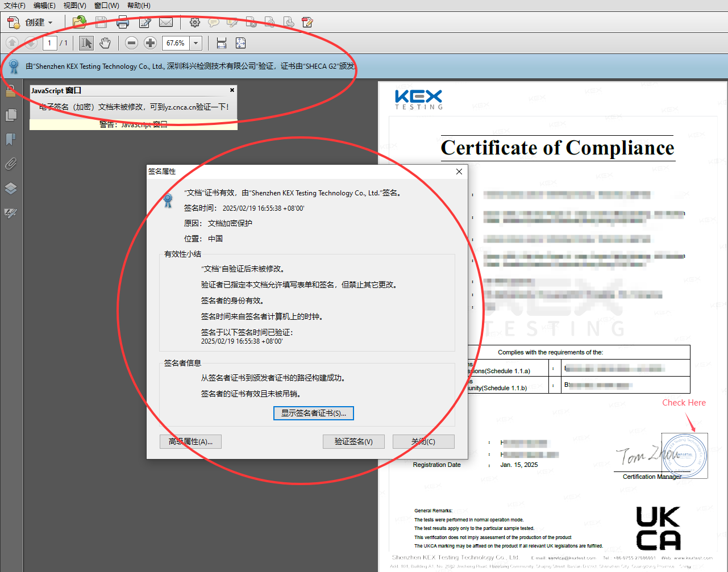Screen dimensions: 728x572
Task: Click the Certificate of Compliance heading
Action: (558, 148)
